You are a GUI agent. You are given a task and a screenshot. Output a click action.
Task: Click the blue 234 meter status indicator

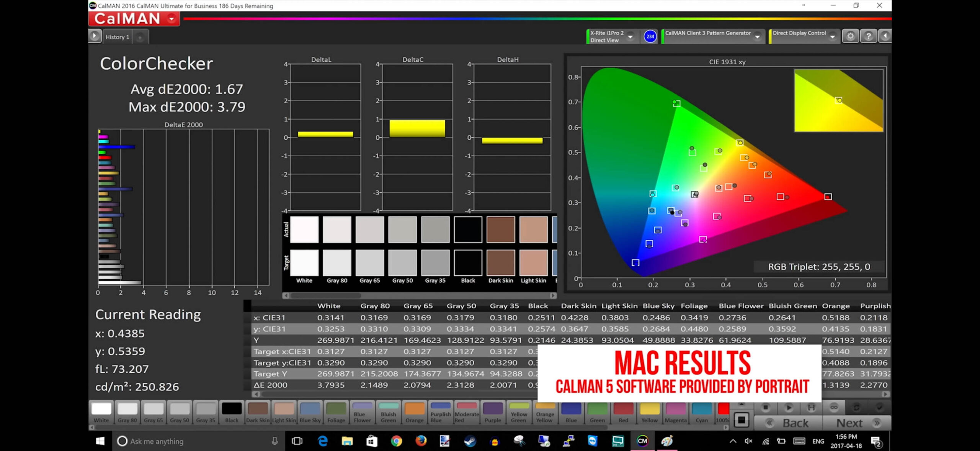pos(650,36)
